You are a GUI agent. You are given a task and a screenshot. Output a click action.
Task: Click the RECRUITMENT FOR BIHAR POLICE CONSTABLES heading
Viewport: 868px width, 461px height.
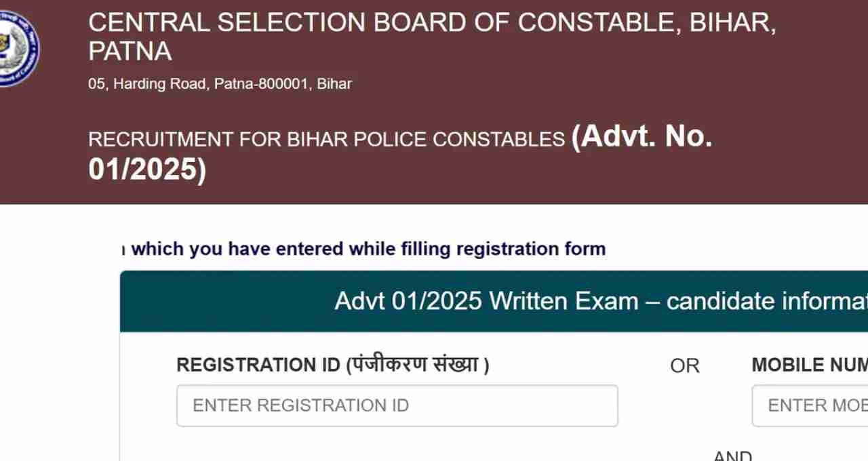tap(326, 139)
